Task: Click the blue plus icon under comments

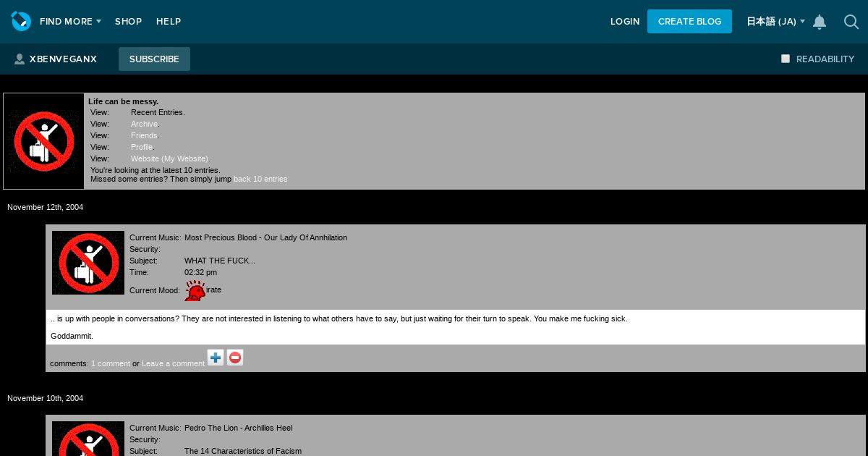Action: pos(216,358)
